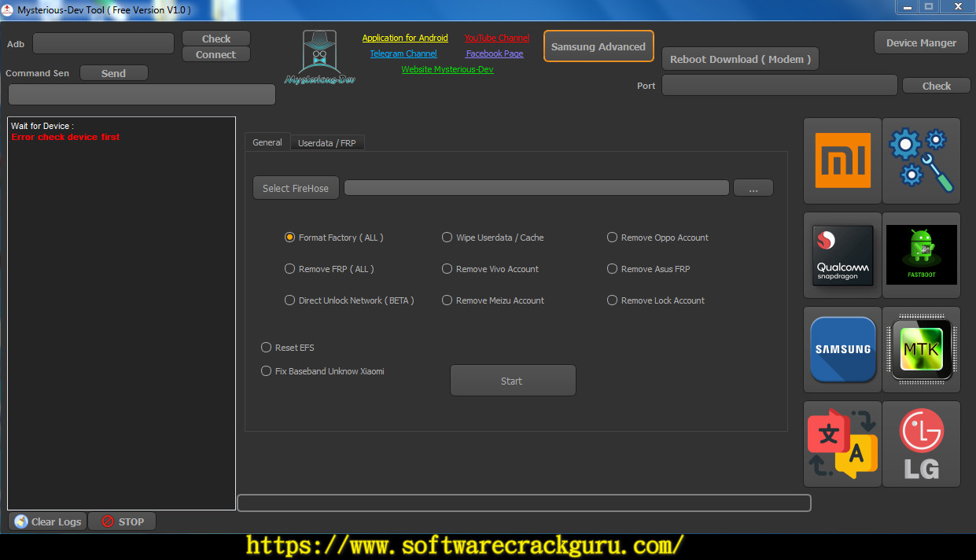Click Reboot Download ( Modem ) button
Screen dimensions: 976x560
click(x=741, y=59)
